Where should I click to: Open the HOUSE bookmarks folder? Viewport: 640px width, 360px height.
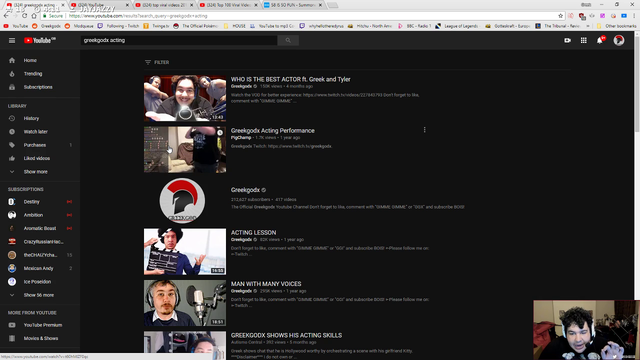coord(235,26)
